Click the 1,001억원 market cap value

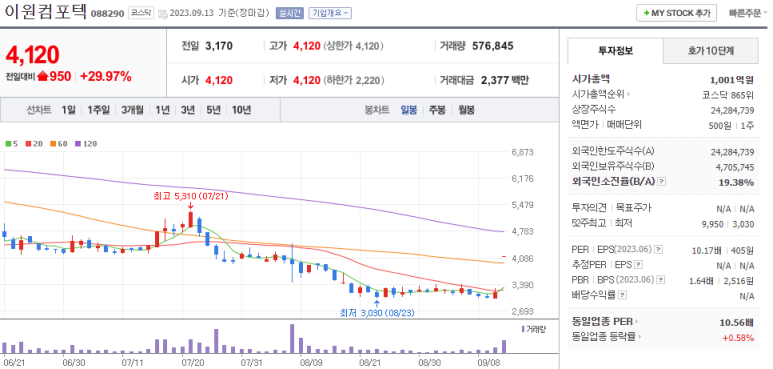732,79
